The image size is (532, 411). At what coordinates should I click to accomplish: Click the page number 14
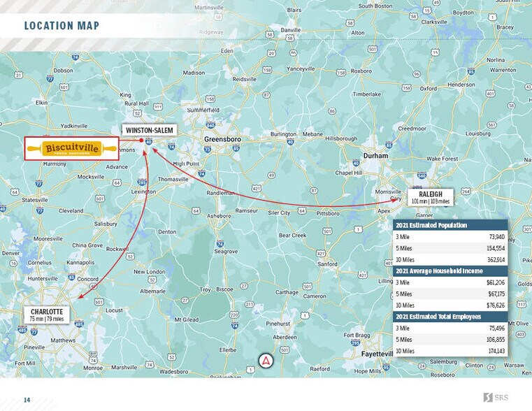[x=27, y=400]
